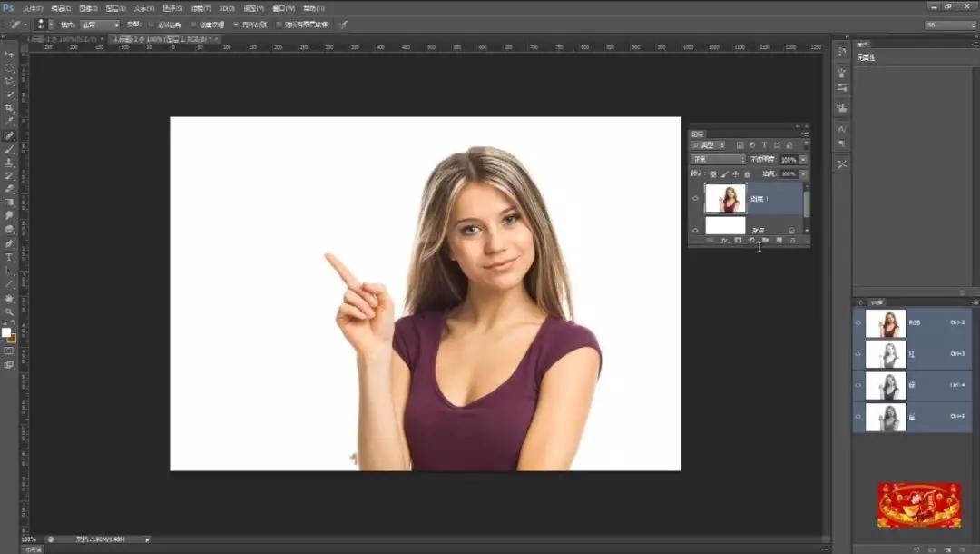This screenshot has height=554, width=980.
Task: Click Add layer style fx icon
Action: 724,241
